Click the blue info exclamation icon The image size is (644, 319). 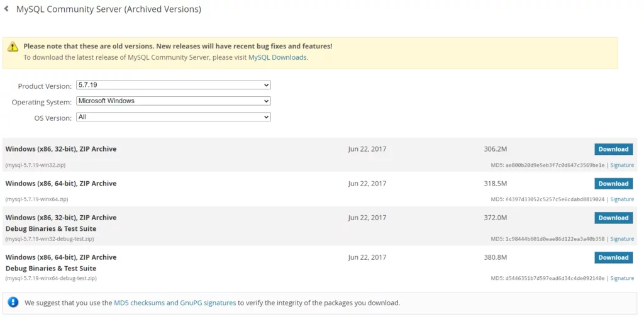tap(13, 303)
